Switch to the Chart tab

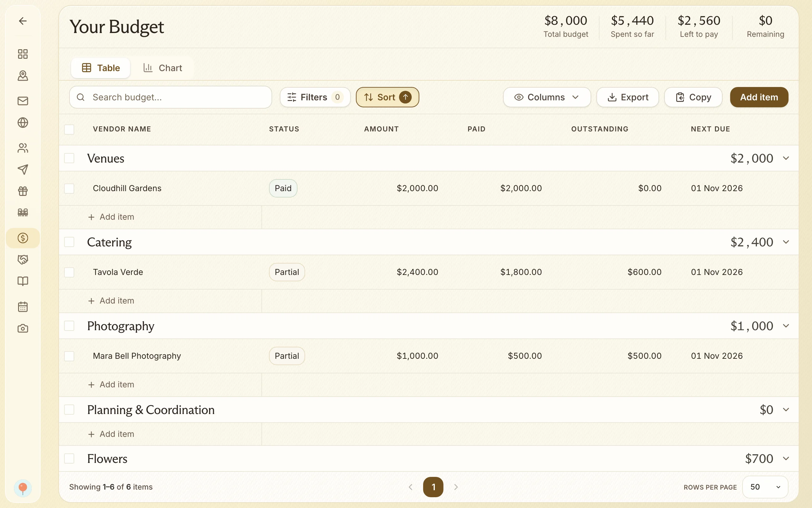point(162,68)
